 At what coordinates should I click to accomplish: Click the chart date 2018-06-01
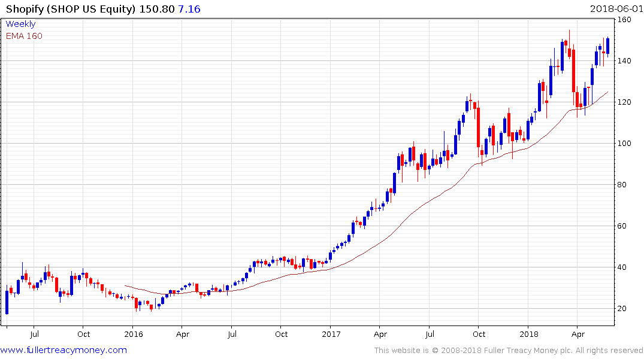pyautogui.click(x=616, y=8)
